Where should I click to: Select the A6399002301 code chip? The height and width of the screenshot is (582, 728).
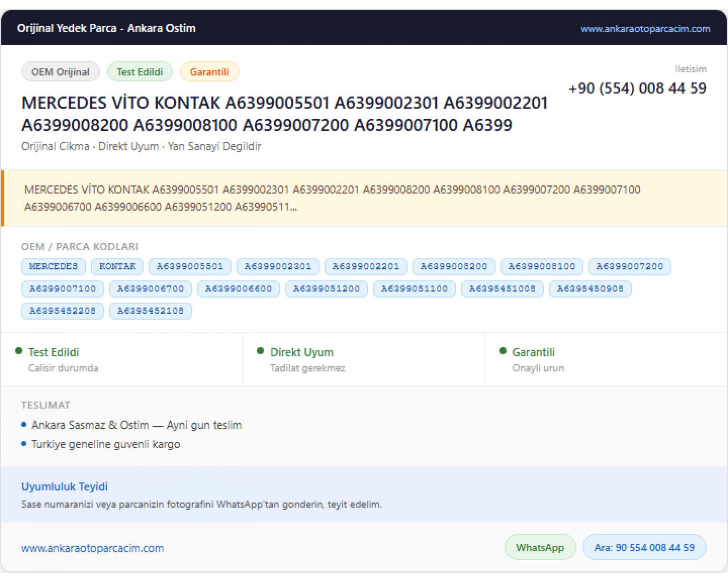(278, 266)
